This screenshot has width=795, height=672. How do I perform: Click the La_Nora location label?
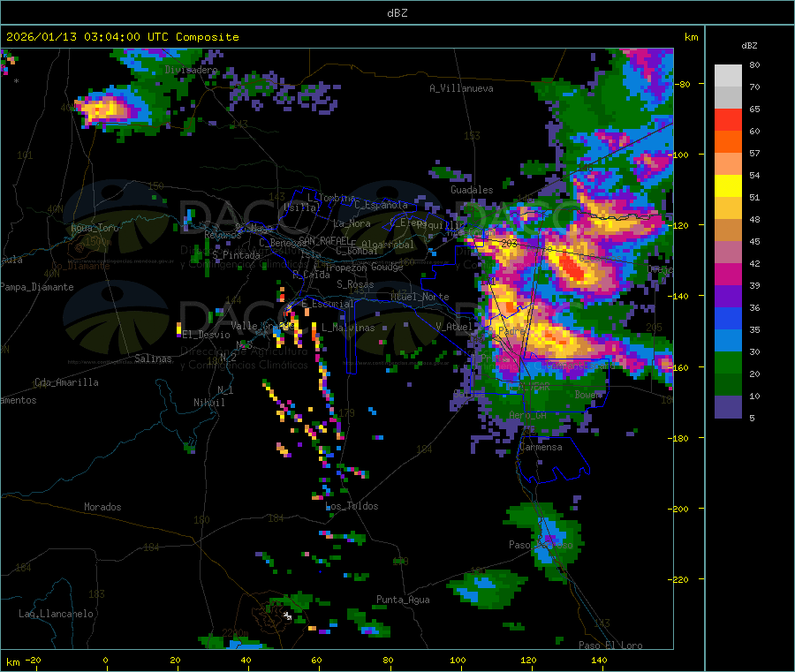point(352,223)
